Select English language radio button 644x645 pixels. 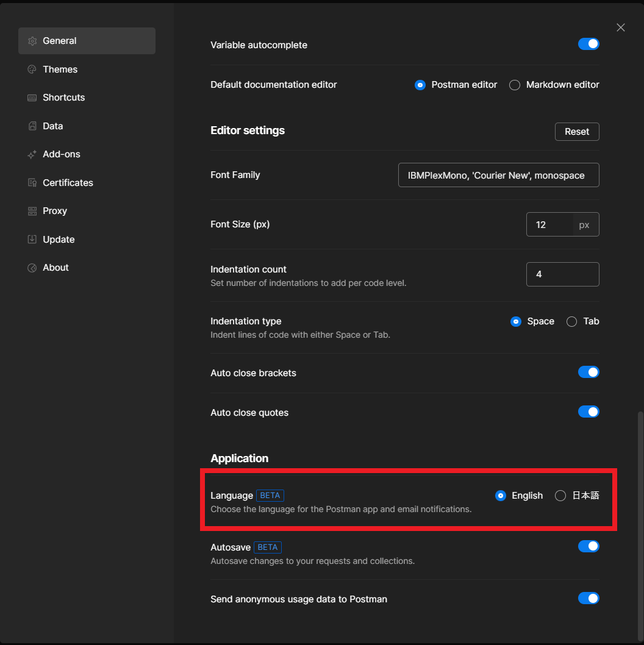[x=501, y=496]
